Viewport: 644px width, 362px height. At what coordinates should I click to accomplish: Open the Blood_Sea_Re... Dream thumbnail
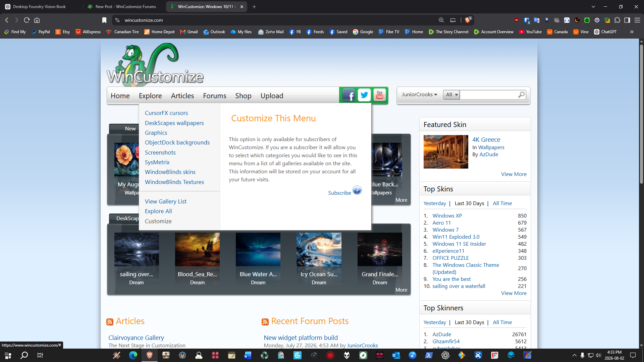(x=197, y=249)
